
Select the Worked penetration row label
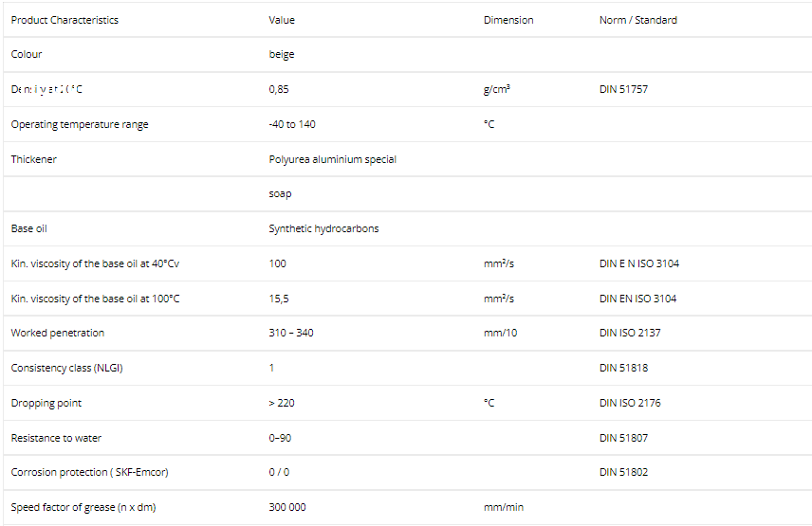(x=58, y=333)
